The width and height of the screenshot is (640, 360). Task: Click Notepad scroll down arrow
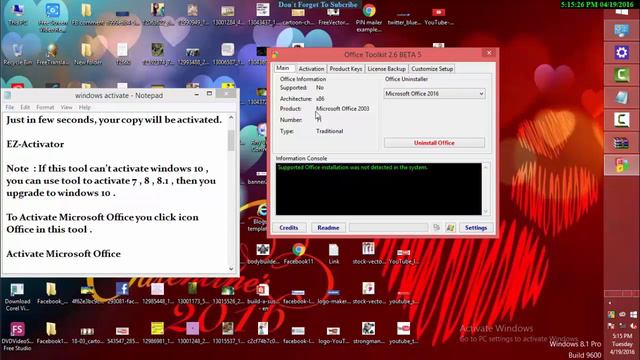pyautogui.click(x=231, y=269)
